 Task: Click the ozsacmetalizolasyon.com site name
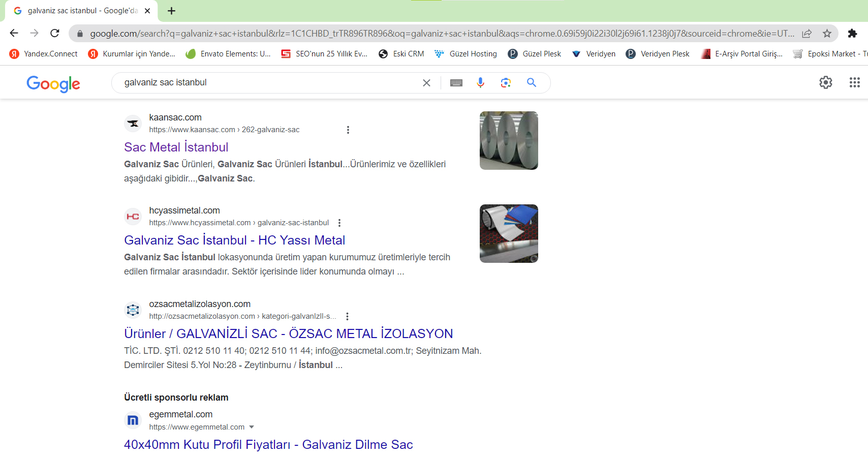[200, 304]
